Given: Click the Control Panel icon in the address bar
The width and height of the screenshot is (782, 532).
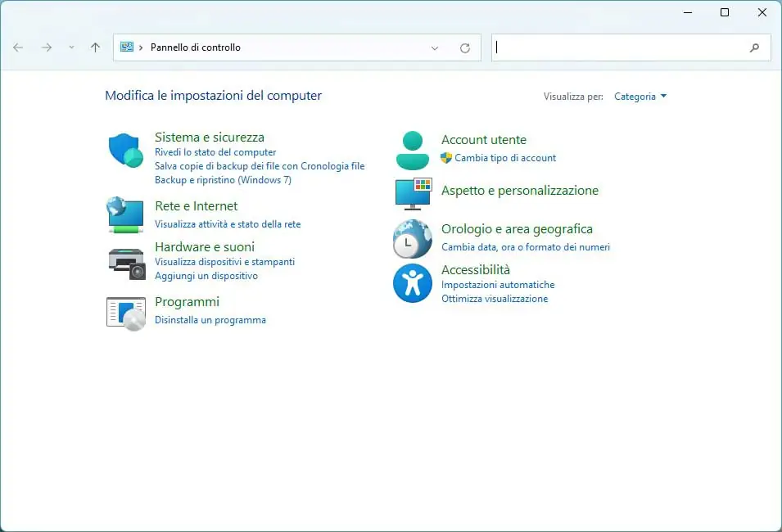Looking at the screenshot, I should [x=128, y=47].
